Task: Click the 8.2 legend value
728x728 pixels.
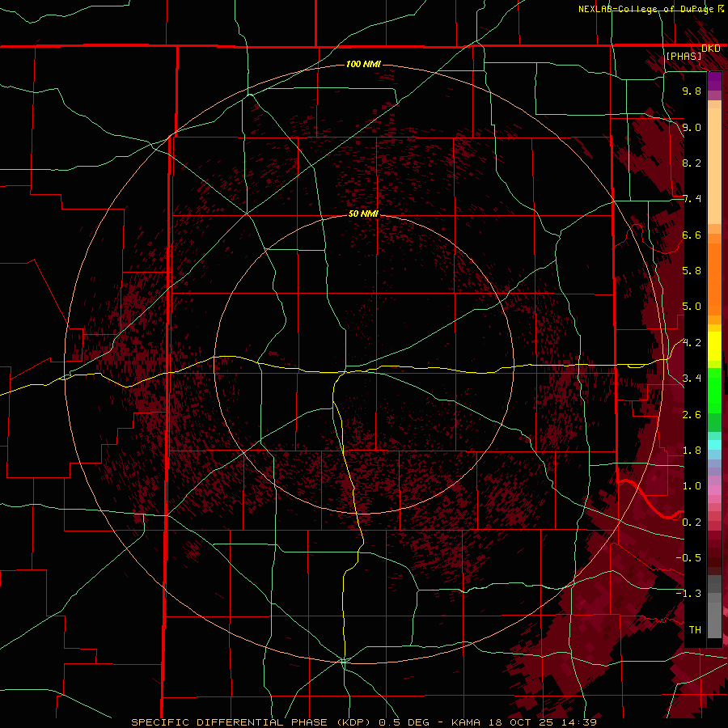Action: [x=692, y=163]
